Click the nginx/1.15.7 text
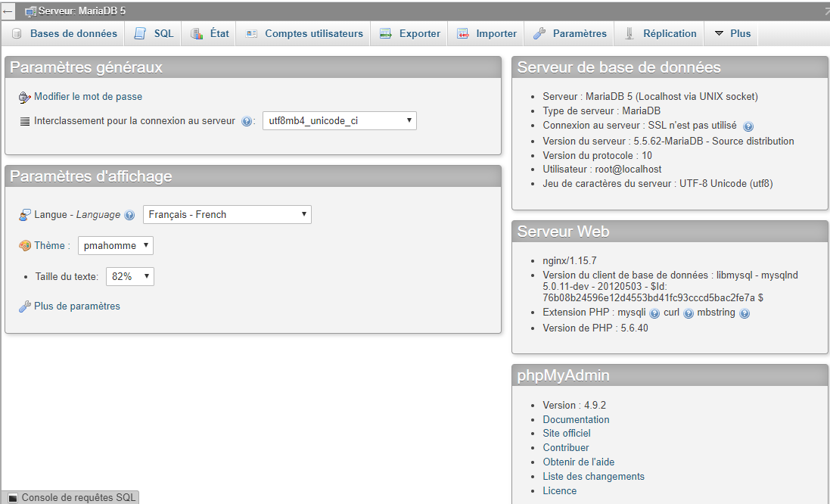830x504 pixels. (570, 260)
